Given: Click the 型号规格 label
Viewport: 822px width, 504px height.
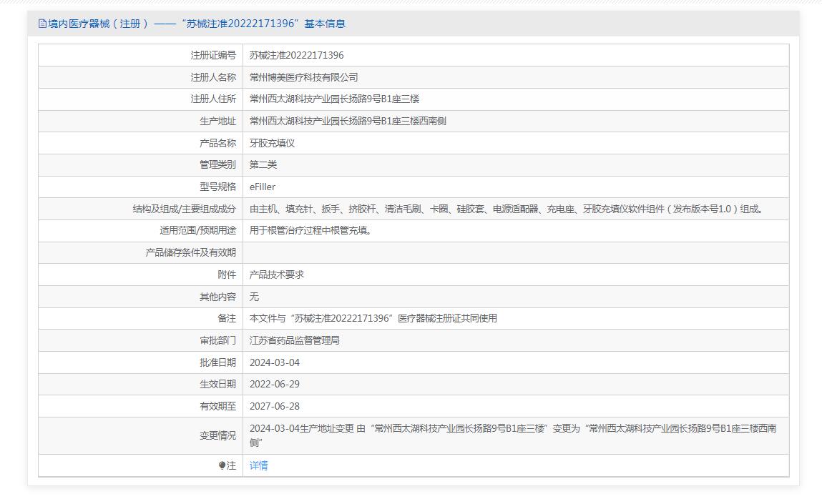Looking at the screenshot, I should (218, 187).
